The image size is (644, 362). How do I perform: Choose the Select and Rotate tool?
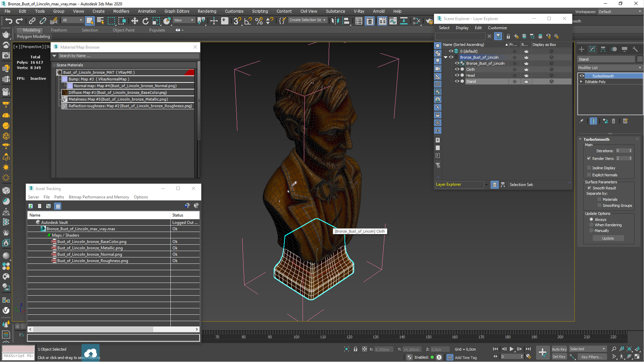coord(145,21)
